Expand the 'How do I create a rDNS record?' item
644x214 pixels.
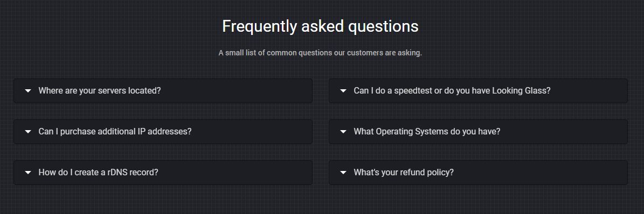tap(98, 172)
